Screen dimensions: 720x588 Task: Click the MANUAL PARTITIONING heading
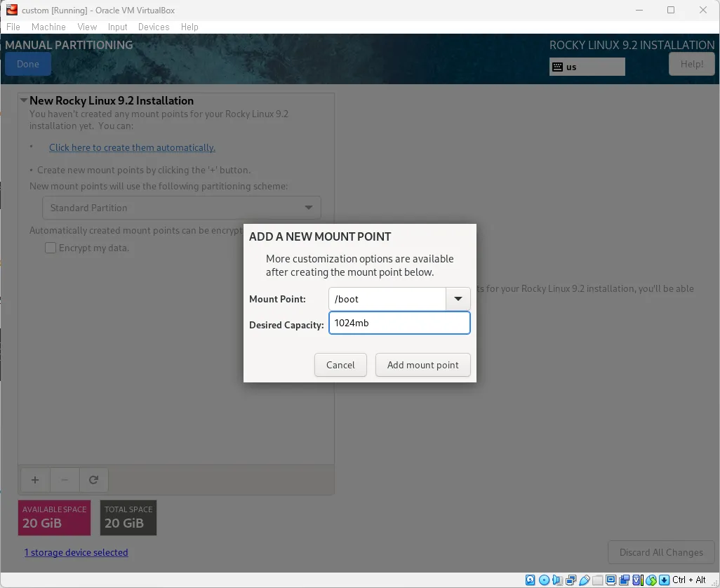point(69,45)
